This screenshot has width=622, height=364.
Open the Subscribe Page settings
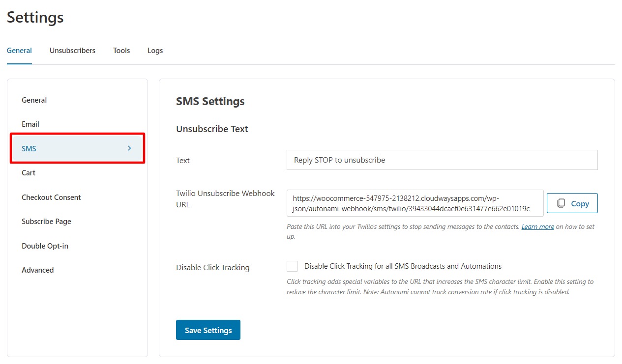[x=46, y=222]
